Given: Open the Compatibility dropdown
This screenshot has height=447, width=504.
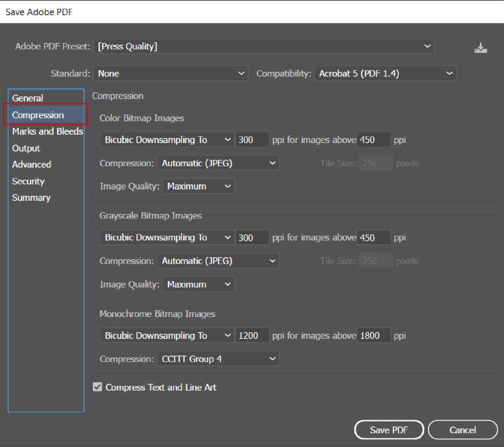Looking at the screenshot, I should pos(385,74).
